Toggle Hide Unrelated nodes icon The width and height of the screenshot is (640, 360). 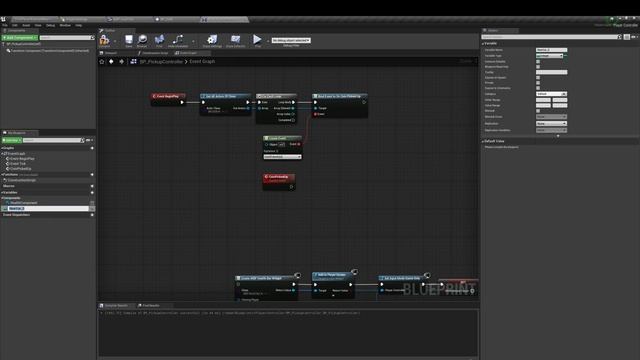[178, 40]
